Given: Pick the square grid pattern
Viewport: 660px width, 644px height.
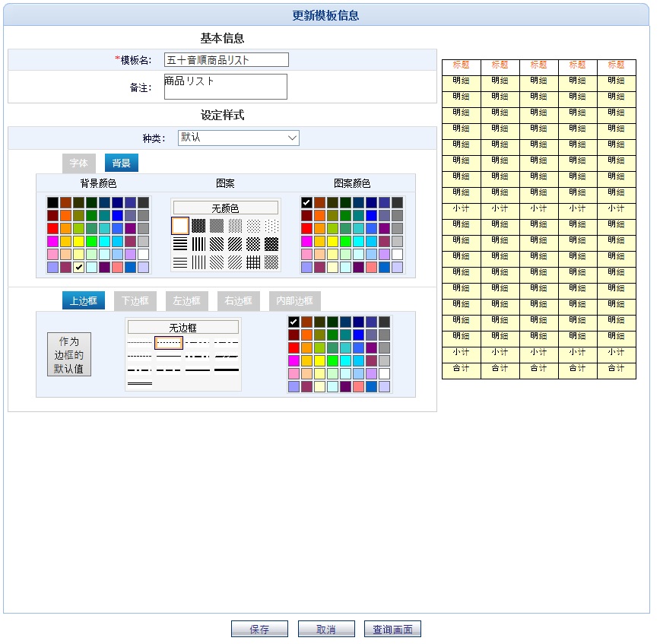Looking at the screenshot, I should click(253, 262).
